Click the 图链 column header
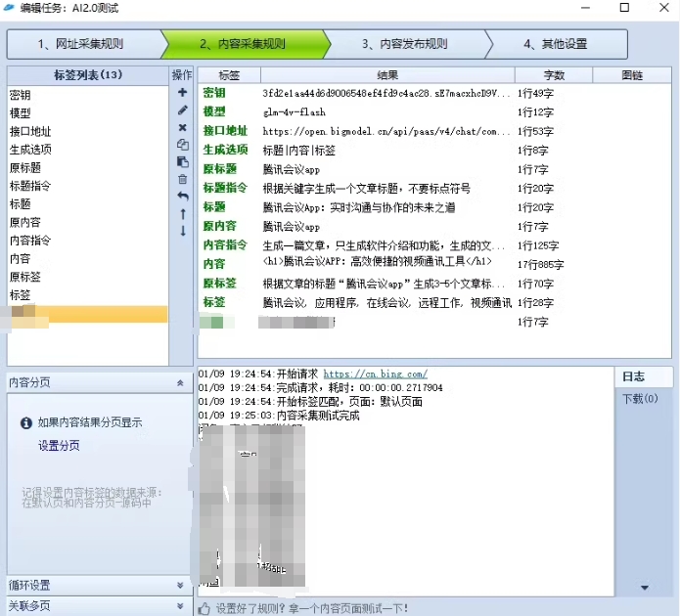 (632, 75)
